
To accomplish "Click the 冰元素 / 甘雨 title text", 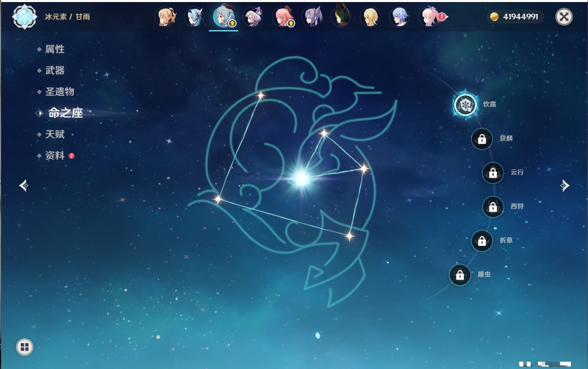I will (x=68, y=17).
